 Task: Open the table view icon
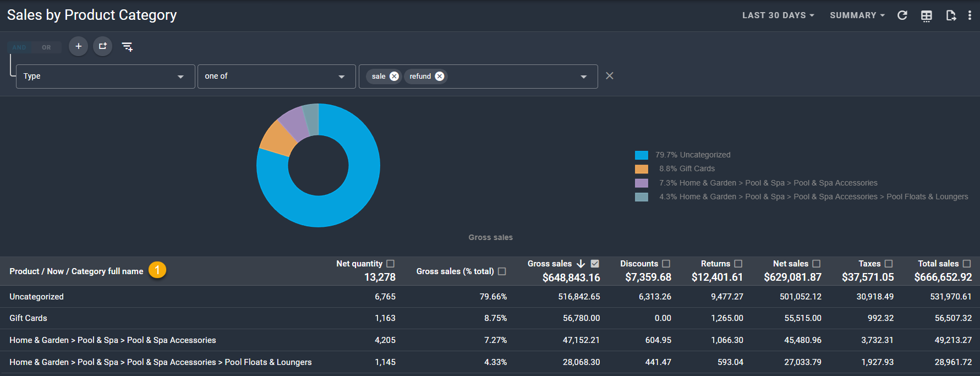(926, 16)
